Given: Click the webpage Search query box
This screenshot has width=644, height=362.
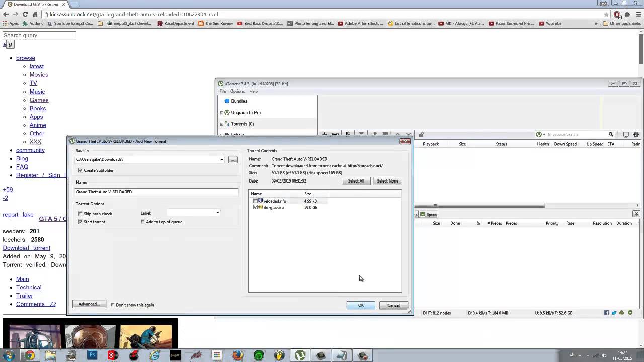Looking at the screenshot, I should coord(39,35).
